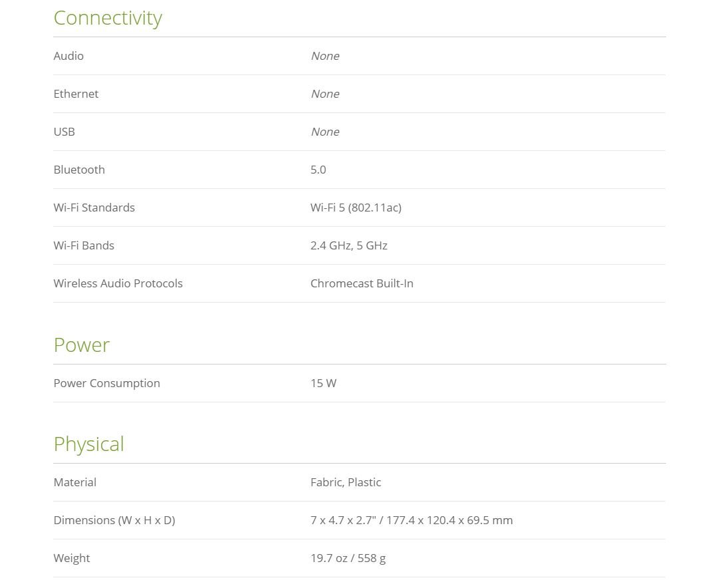Click the Bluetooth 5.0 value
718x588 pixels.
318,170
